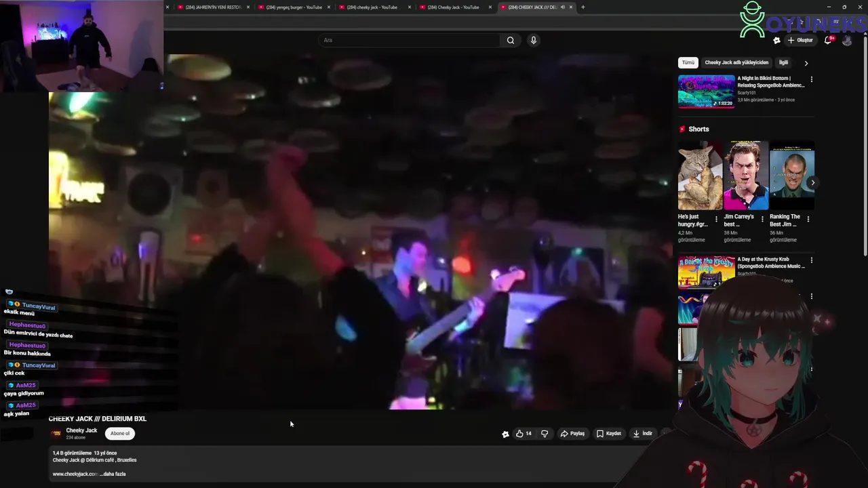Click the Shorts section logo
The width and height of the screenshot is (868, 488).
(682, 129)
